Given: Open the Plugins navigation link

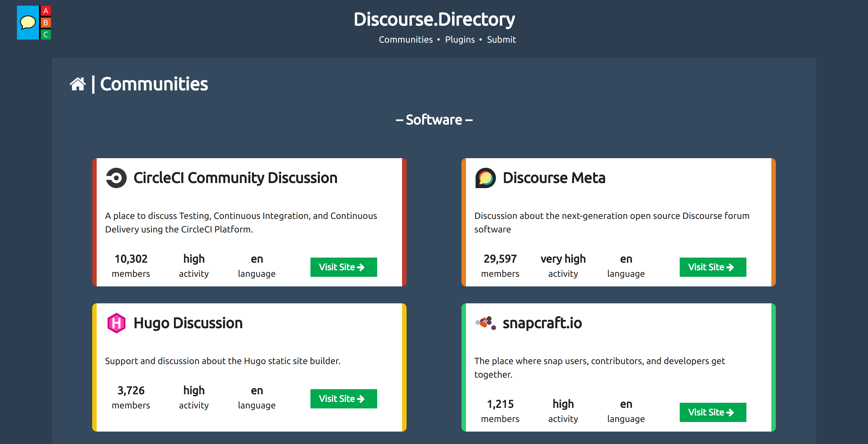Looking at the screenshot, I should coord(460,40).
